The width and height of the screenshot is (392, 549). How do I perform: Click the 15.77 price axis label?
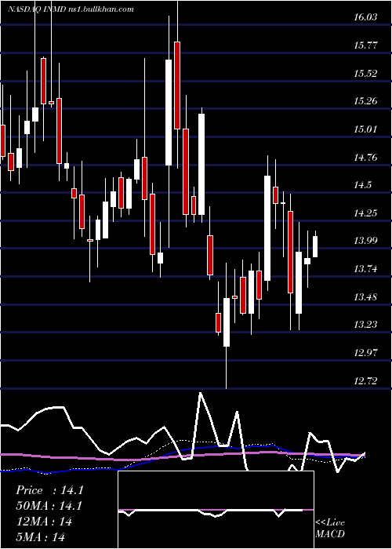point(365,45)
